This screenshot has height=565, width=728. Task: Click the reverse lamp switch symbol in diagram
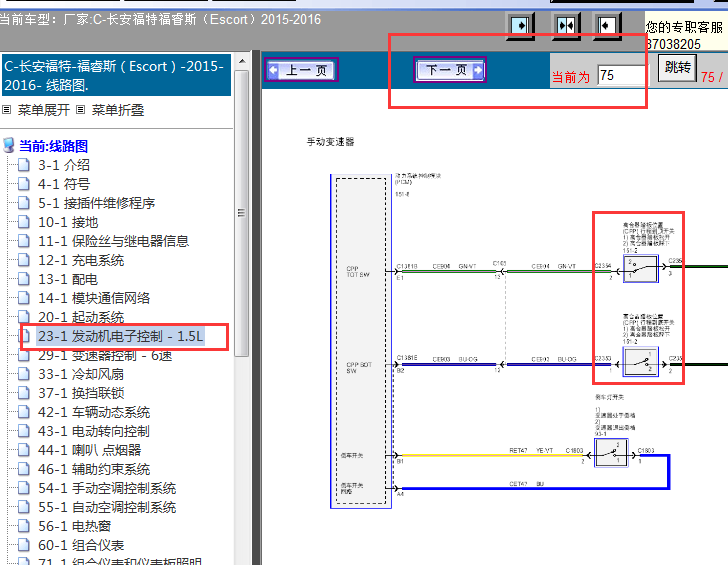click(x=611, y=453)
